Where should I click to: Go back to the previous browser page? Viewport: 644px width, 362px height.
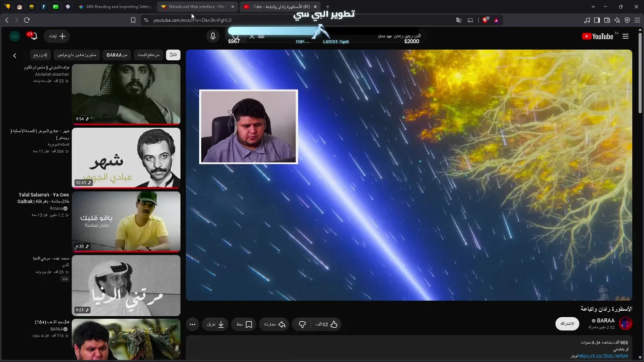(7, 20)
